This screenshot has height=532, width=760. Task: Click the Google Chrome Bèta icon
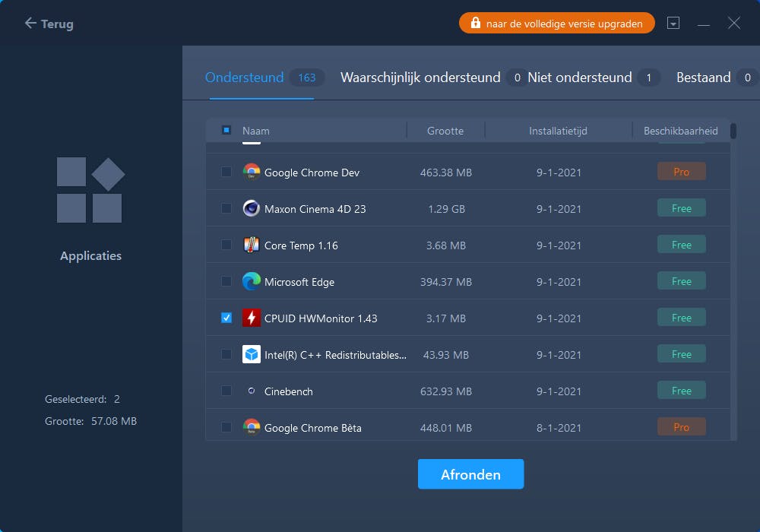tap(251, 427)
